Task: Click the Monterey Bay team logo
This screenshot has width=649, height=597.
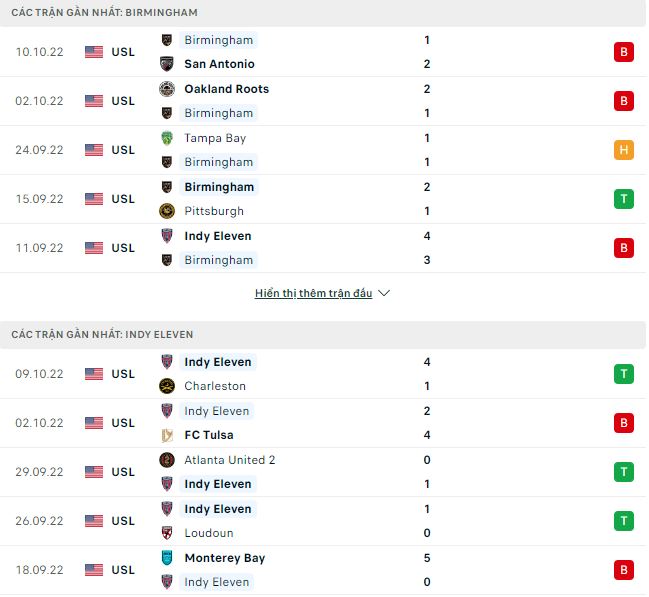Action: click(167, 558)
